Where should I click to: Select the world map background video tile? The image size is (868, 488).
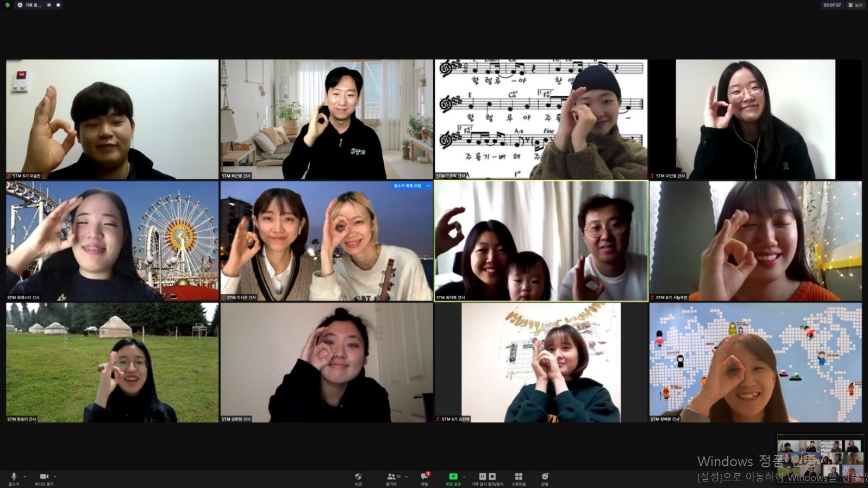point(755,363)
